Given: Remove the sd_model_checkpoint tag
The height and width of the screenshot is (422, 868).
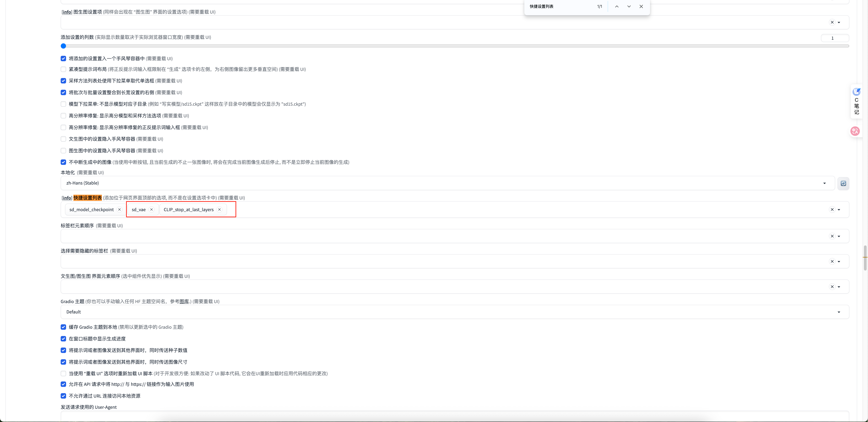Looking at the screenshot, I should click(x=119, y=209).
